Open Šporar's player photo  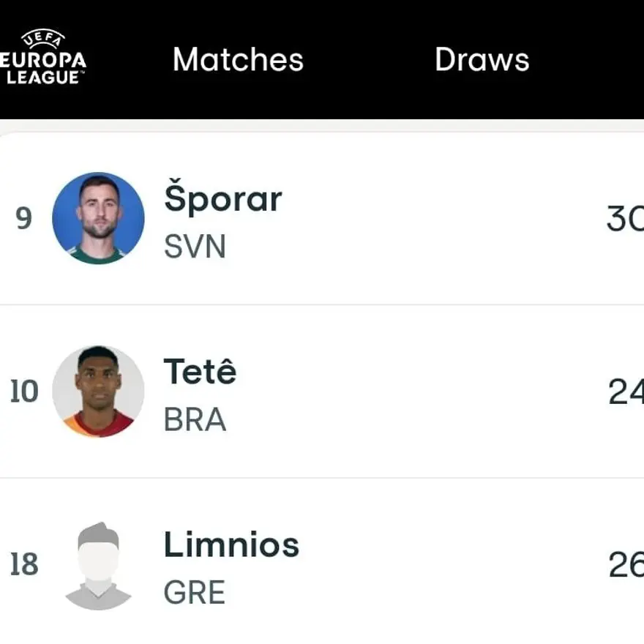[x=98, y=218]
